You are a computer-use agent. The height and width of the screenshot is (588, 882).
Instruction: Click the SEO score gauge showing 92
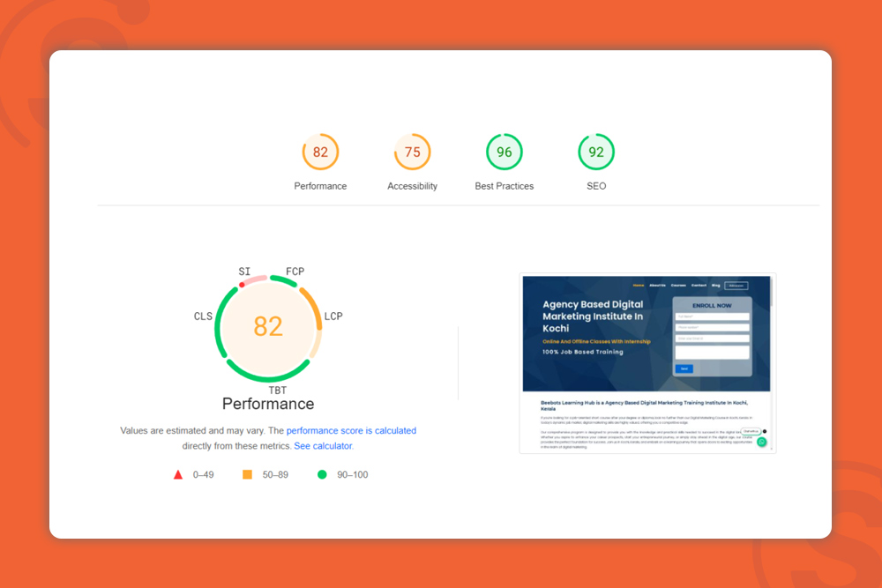point(596,152)
